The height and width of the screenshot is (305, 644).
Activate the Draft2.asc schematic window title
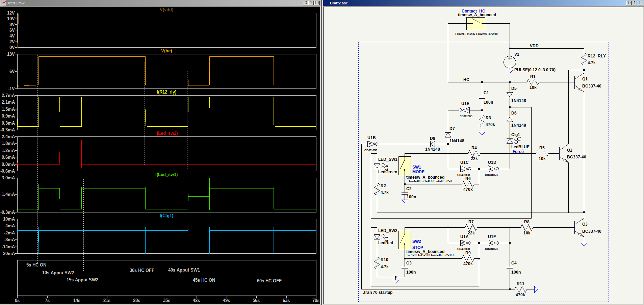(339, 3)
